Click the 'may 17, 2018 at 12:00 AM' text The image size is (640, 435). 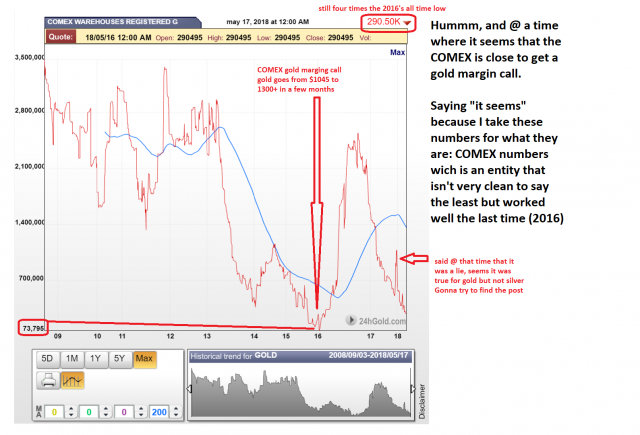[268, 22]
